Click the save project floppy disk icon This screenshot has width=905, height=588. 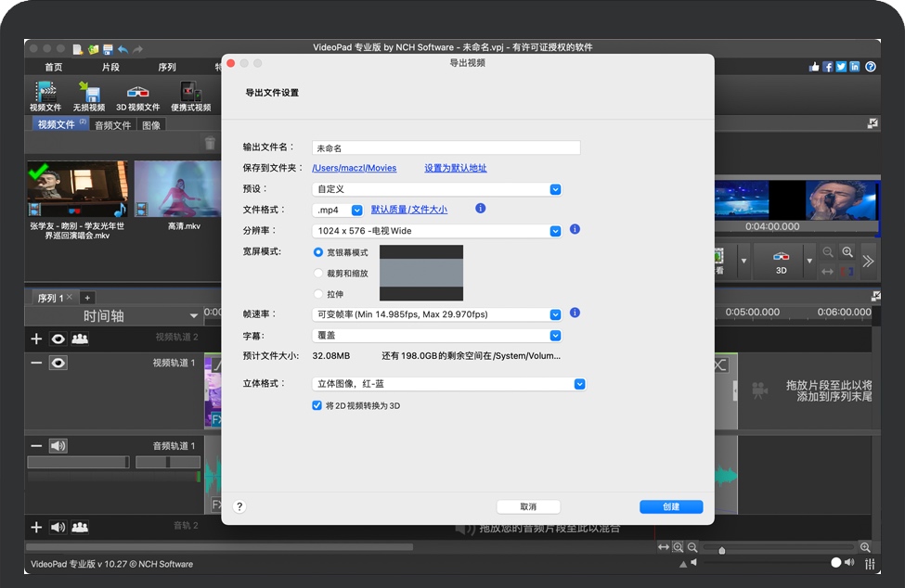(x=107, y=48)
